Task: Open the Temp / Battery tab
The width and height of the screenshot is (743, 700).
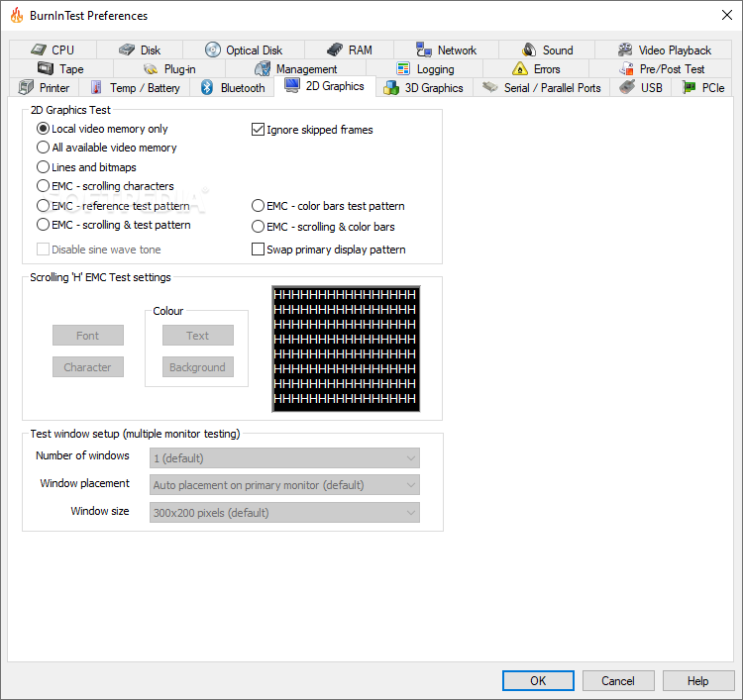Action: (x=134, y=87)
